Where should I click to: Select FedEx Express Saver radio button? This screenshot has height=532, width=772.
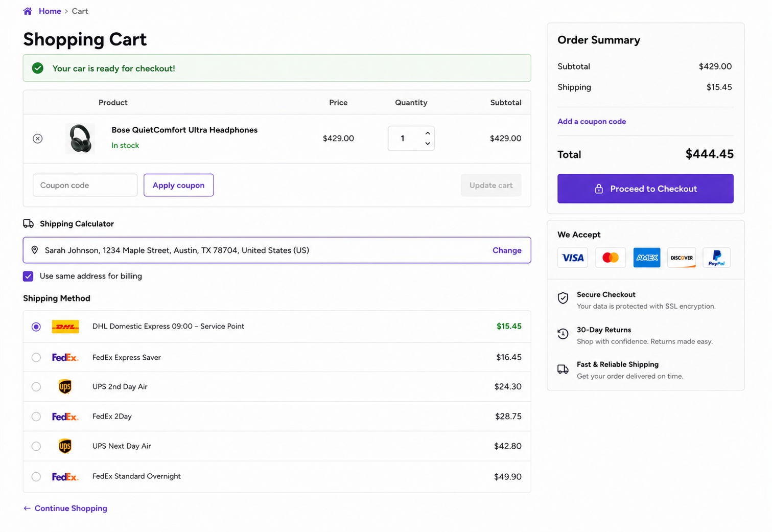tap(36, 357)
